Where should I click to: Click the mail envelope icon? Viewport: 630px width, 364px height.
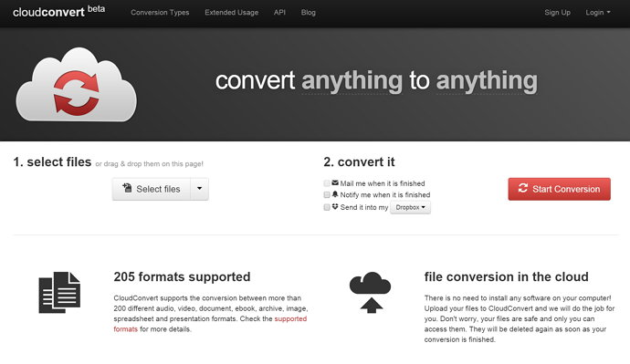coord(335,182)
